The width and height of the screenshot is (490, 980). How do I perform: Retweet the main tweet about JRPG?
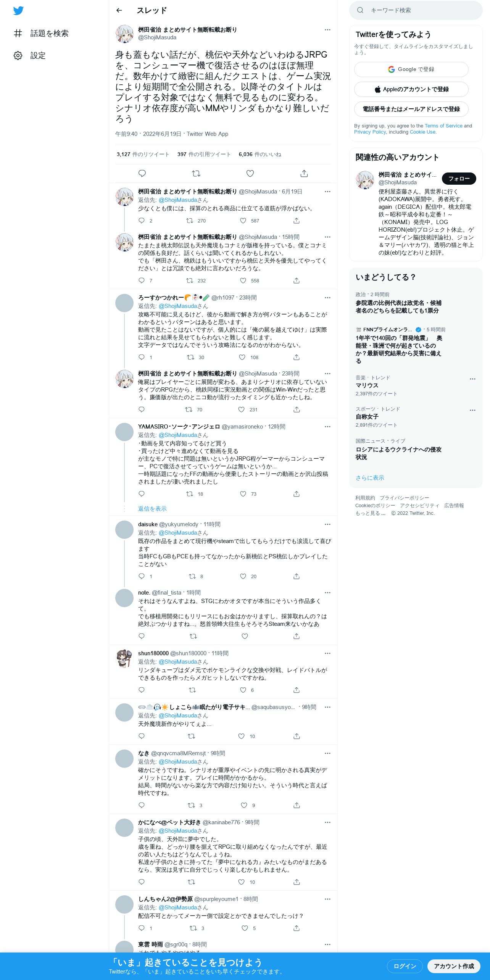pos(196,174)
